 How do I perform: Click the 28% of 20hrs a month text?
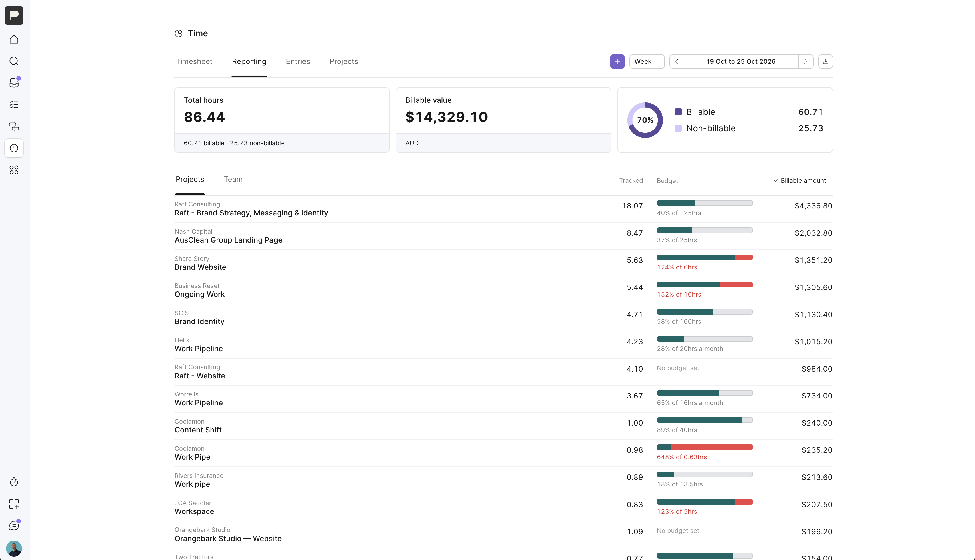point(689,349)
